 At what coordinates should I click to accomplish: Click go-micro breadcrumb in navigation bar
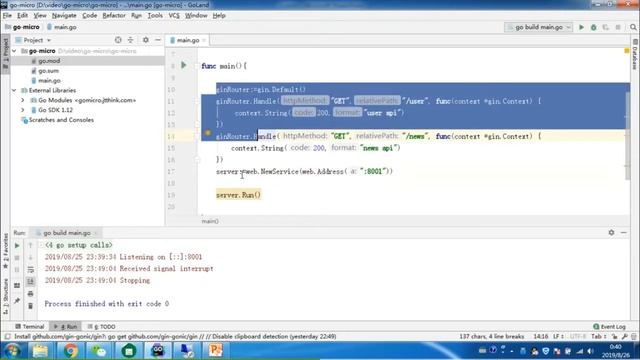point(22,27)
